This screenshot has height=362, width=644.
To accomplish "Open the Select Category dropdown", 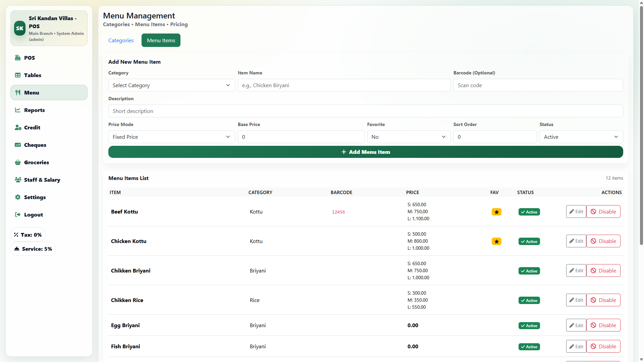I will point(171,85).
